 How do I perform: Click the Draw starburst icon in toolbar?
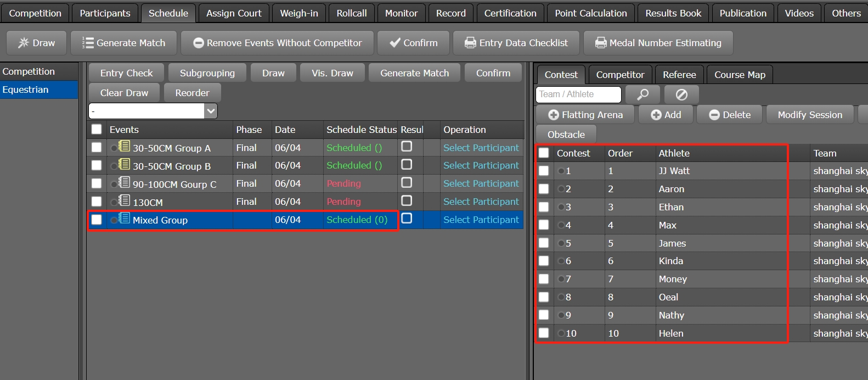click(x=24, y=43)
